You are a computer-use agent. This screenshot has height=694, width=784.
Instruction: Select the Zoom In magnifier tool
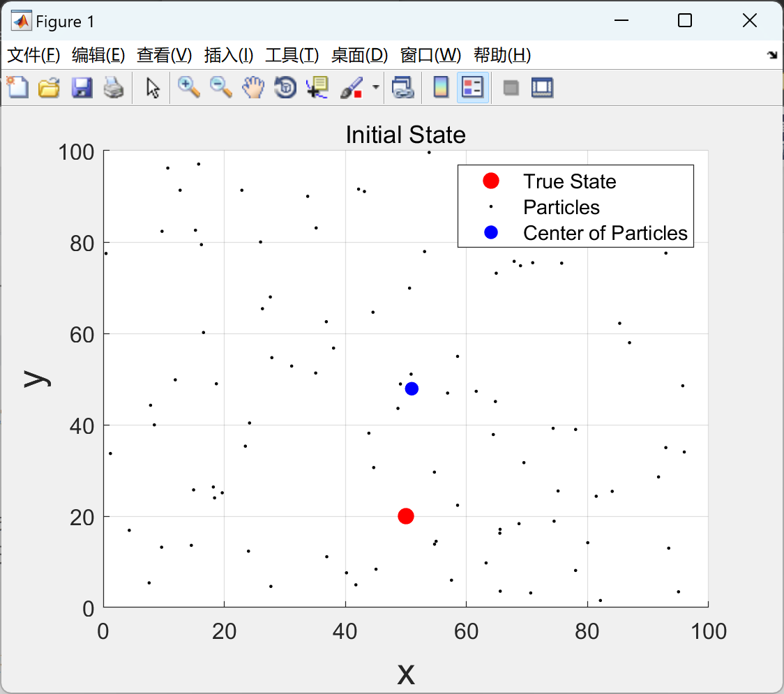tap(188, 87)
